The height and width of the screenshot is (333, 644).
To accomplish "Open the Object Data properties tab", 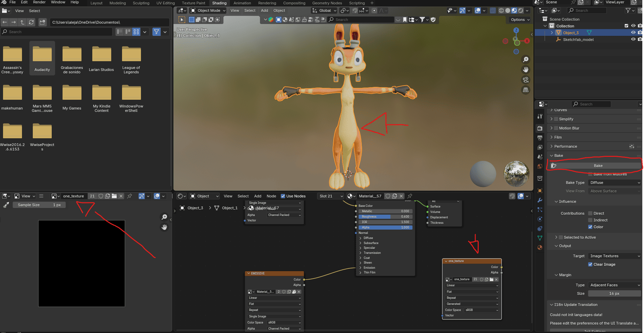I will click(x=540, y=238).
